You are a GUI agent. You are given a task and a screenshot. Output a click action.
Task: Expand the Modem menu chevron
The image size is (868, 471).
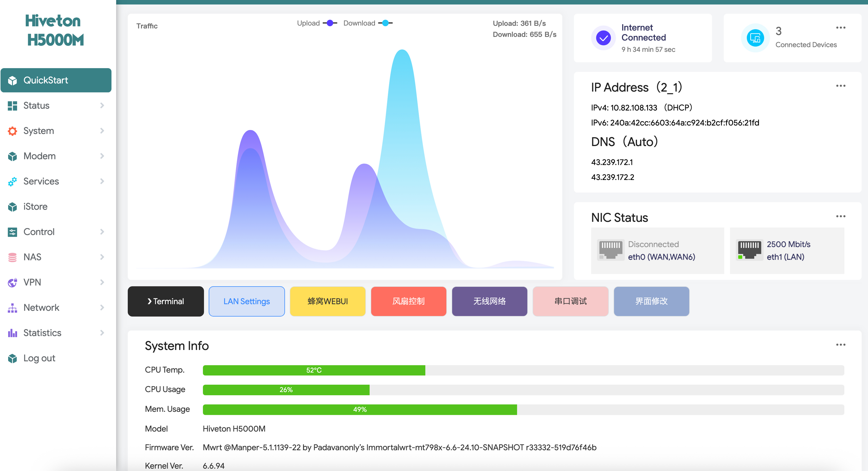pos(102,156)
